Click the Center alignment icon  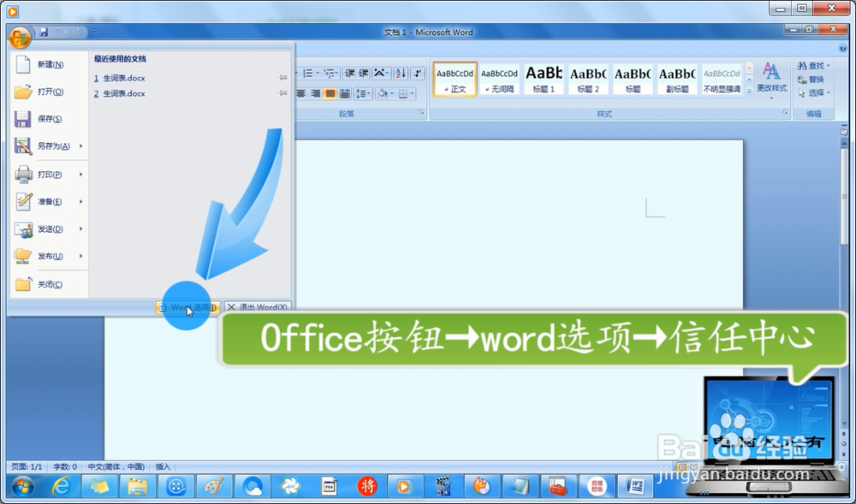(300, 94)
